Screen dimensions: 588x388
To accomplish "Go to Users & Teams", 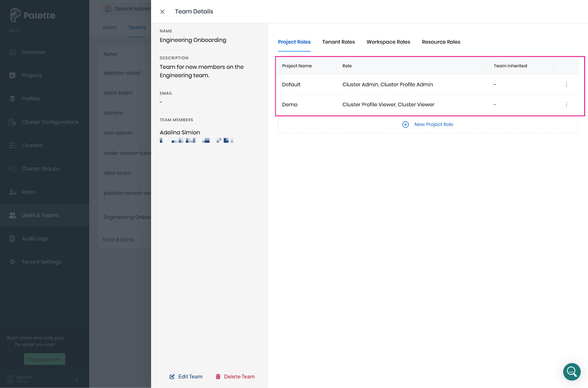I will (40, 215).
